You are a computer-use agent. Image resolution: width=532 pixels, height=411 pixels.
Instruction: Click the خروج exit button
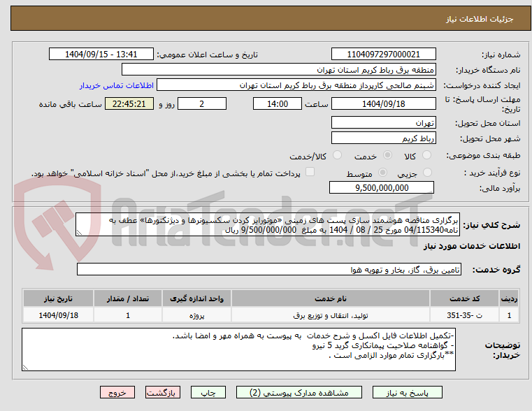[x=117, y=392]
